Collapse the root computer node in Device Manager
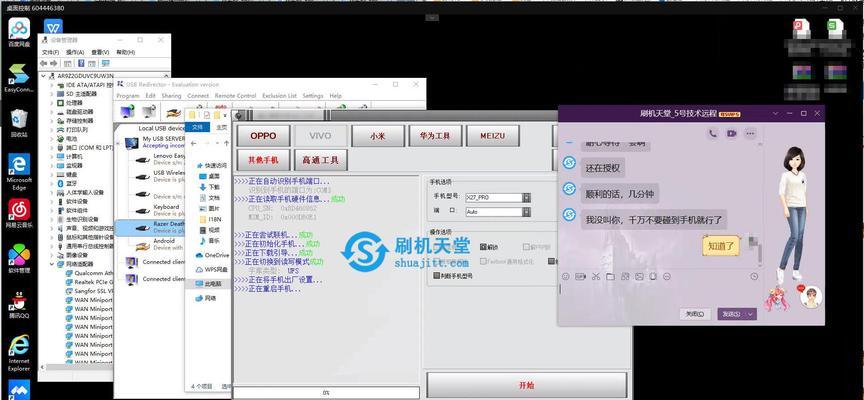 pyautogui.click(x=45, y=75)
